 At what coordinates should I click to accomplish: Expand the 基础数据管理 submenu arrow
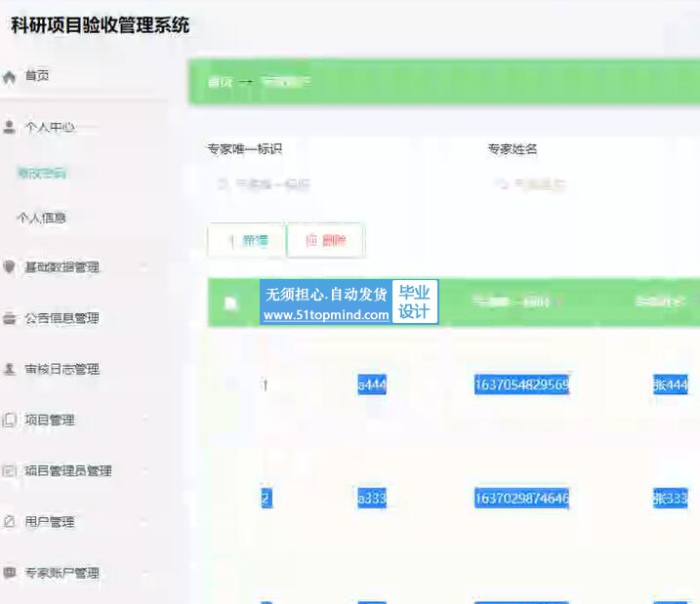pos(145,267)
